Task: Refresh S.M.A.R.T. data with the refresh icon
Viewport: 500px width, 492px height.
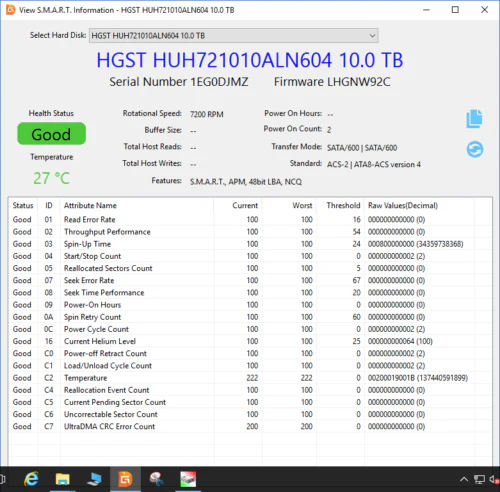Action: [x=475, y=149]
